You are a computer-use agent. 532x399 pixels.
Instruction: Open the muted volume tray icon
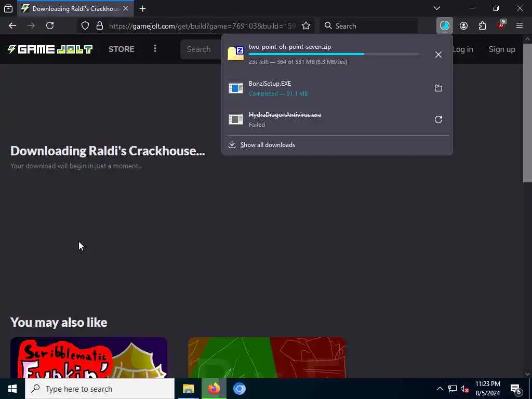(x=465, y=389)
